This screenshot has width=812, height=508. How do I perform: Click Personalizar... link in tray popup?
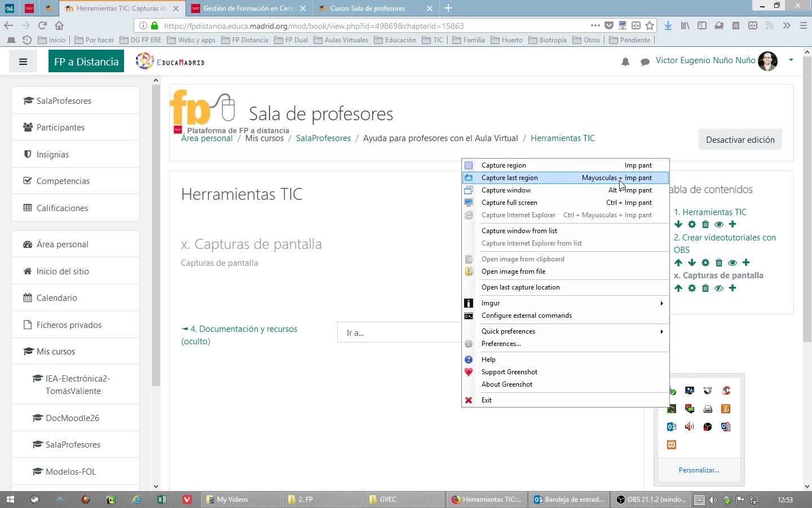click(699, 470)
